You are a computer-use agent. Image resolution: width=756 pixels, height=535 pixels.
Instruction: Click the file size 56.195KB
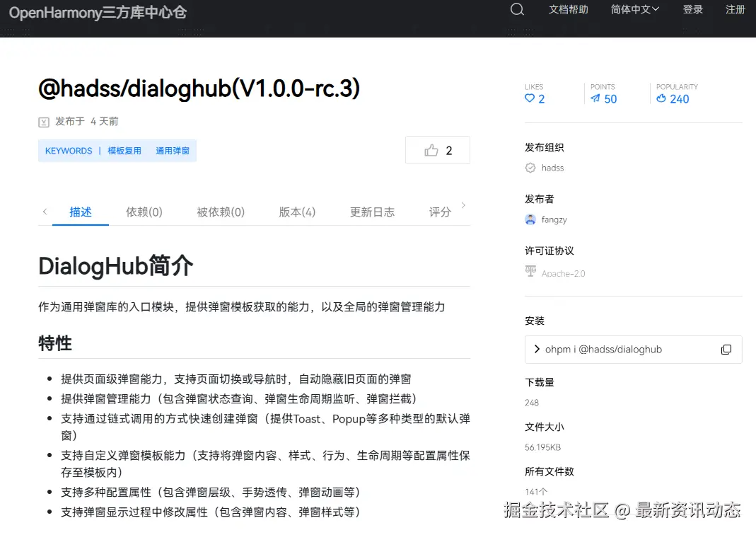point(543,447)
